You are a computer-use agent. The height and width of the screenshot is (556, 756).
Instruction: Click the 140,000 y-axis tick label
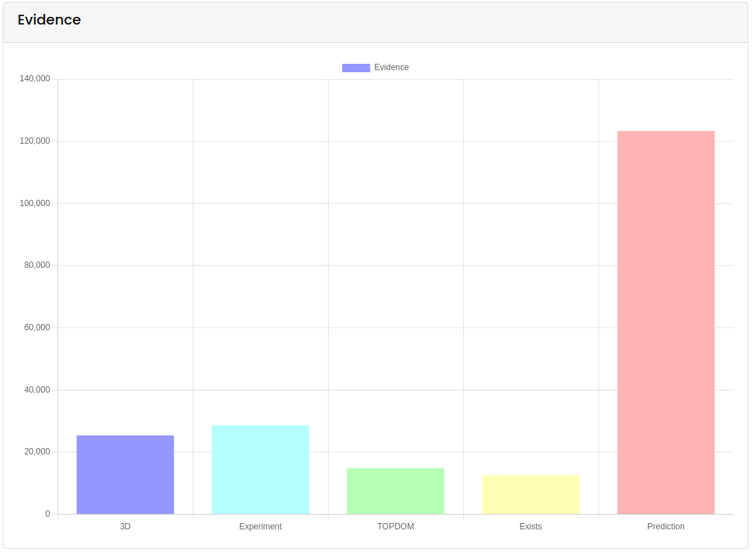click(x=35, y=79)
